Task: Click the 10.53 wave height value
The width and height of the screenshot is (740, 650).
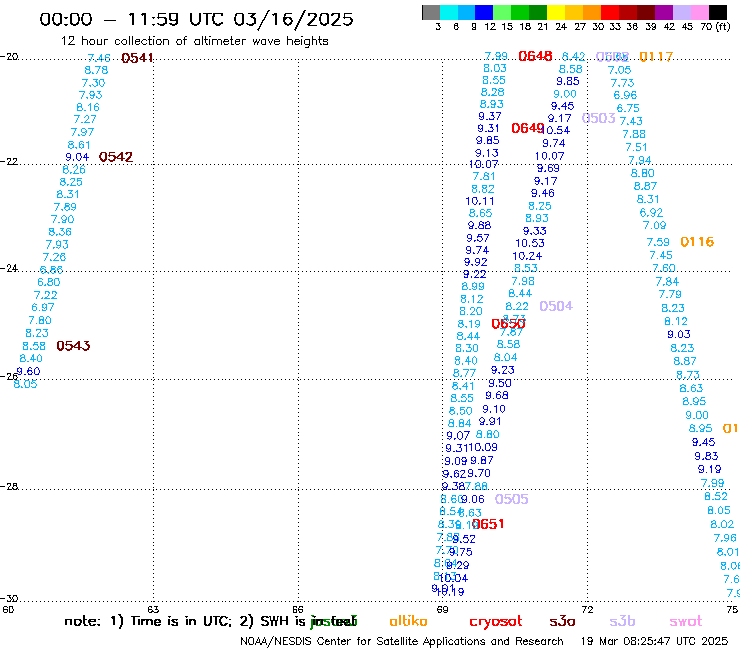Action: point(530,243)
